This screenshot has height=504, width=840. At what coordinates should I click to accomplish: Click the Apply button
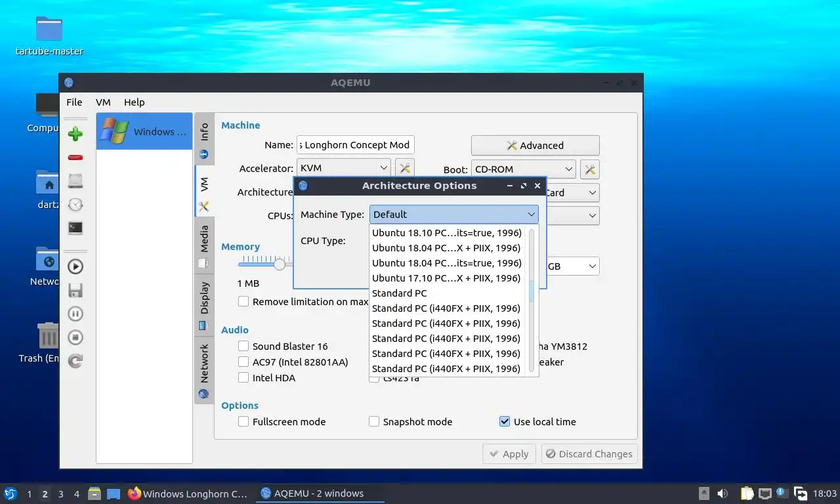click(509, 454)
